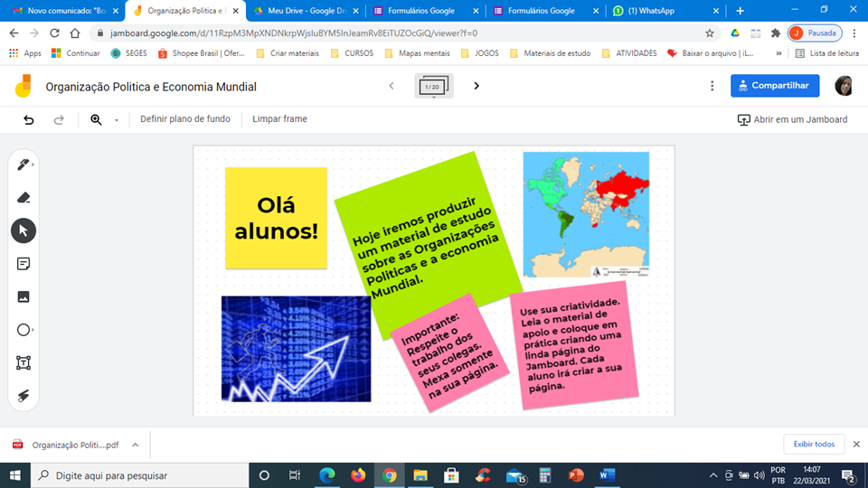Select the Circle shape tool
Viewport: 868px width, 488px height.
click(24, 330)
